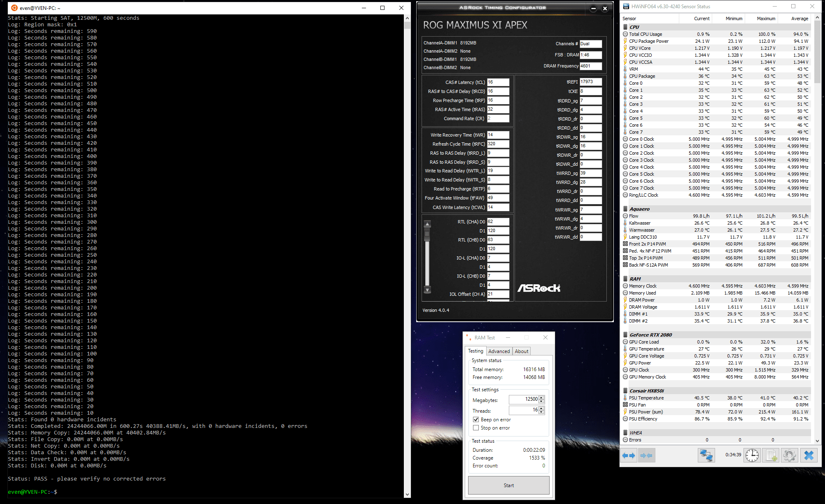Click the terminal vertical scrollbar thumb
Screen dimensions: 825x504
(407, 25)
